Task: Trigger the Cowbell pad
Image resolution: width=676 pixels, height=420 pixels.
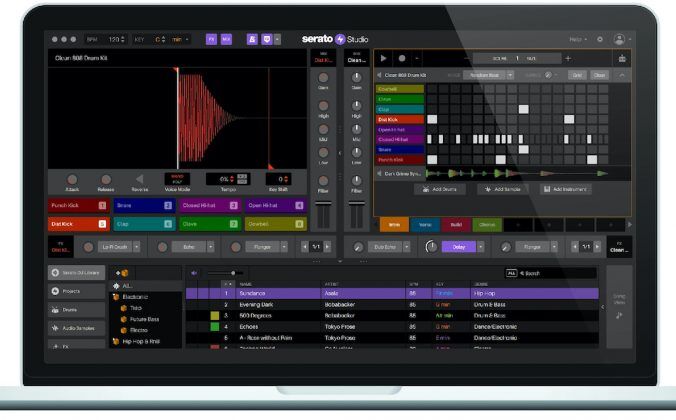Action: [x=275, y=224]
